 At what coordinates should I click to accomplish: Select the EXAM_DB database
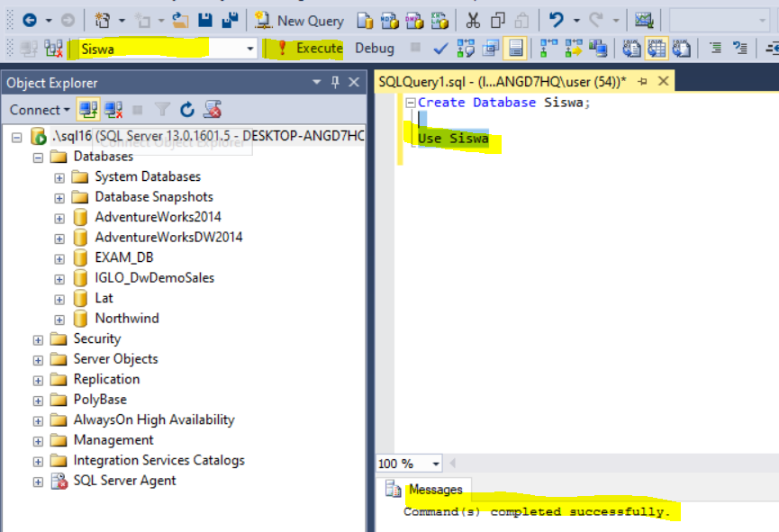click(x=124, y=257)
